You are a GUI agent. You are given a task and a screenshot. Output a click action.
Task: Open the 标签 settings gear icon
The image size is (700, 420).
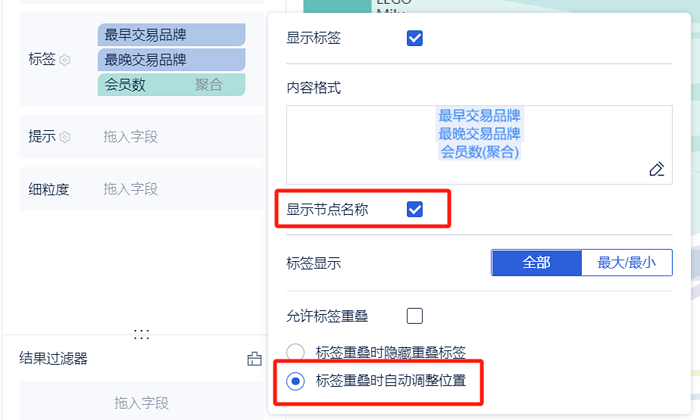click(x=65, y=60)
